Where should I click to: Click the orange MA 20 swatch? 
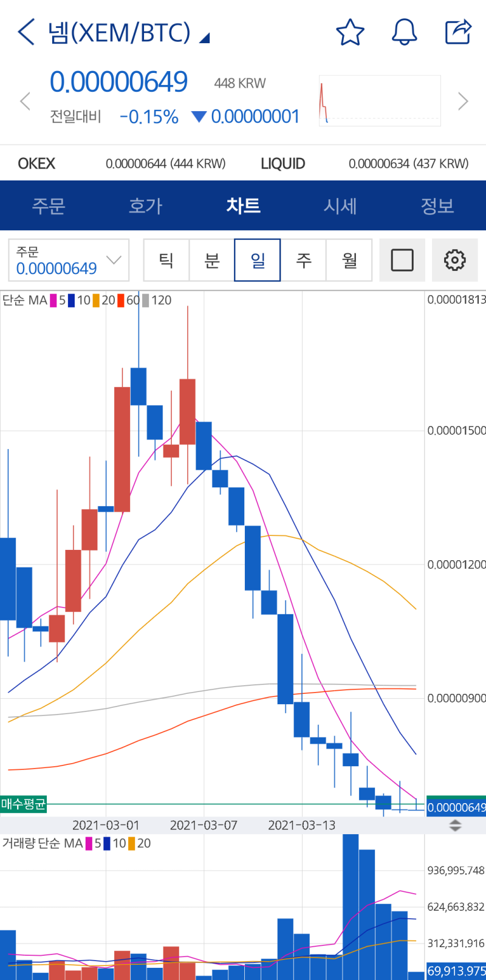pos(96,300)
